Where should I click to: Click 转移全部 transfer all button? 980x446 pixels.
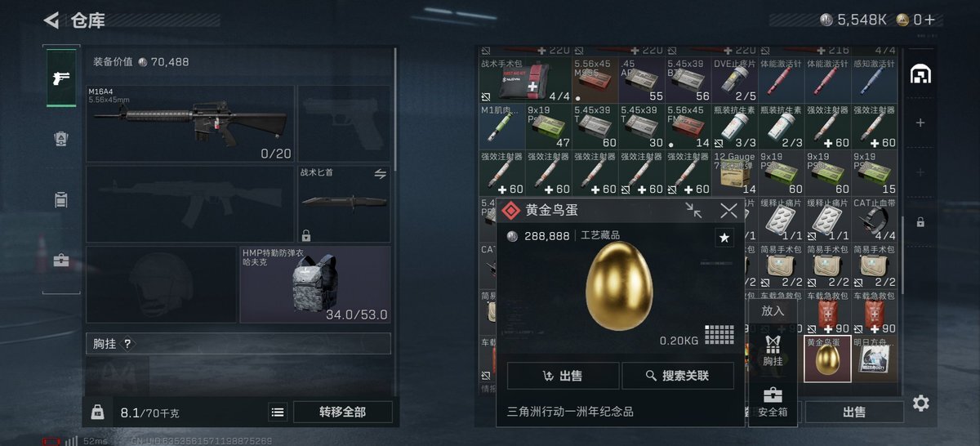click(342, 413)
